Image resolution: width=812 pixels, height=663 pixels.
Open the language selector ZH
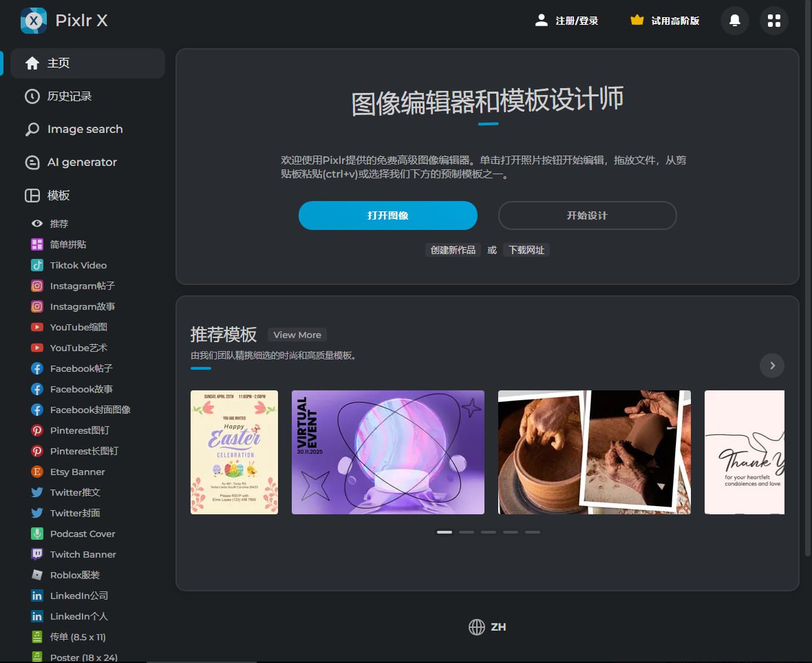tap(487, 627)
